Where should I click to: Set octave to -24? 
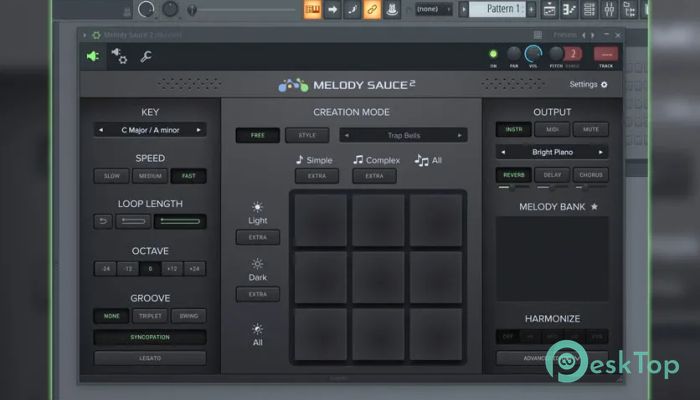pos(105,269)
